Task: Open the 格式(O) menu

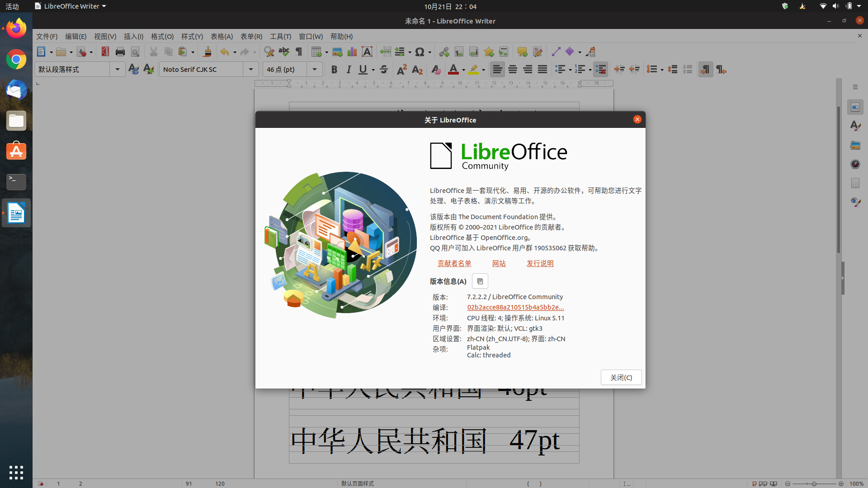Action: coord(162,37)
